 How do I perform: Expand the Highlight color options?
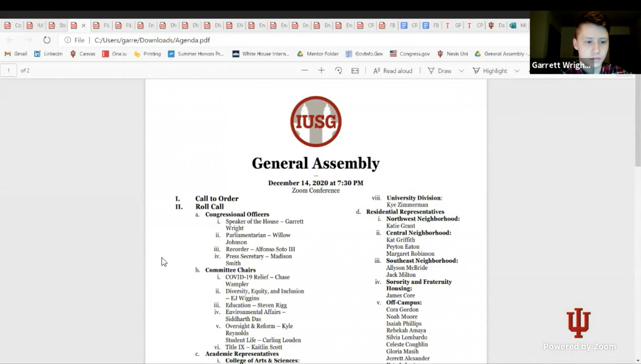(516, 70)
